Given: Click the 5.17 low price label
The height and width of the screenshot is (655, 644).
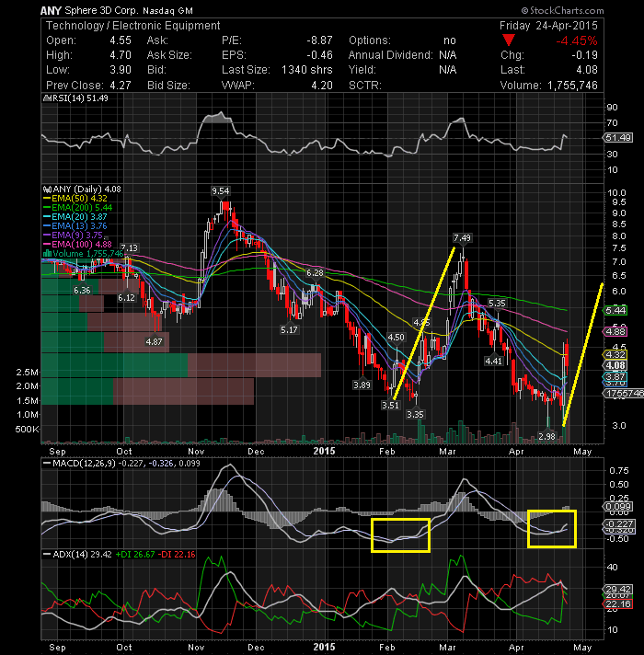Looking at the screenshot, I should click(289, 330).
